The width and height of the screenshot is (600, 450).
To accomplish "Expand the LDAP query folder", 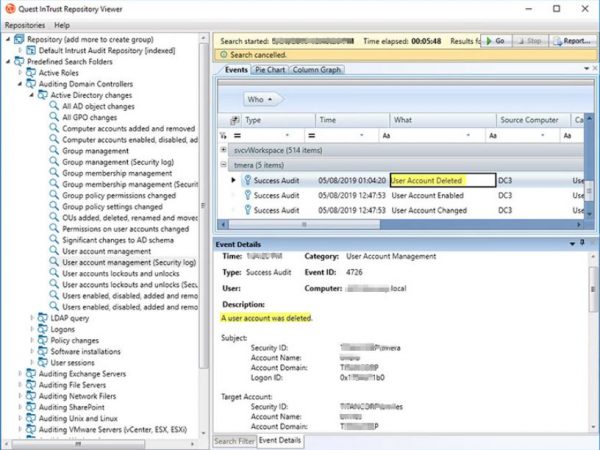I will 31,316.
